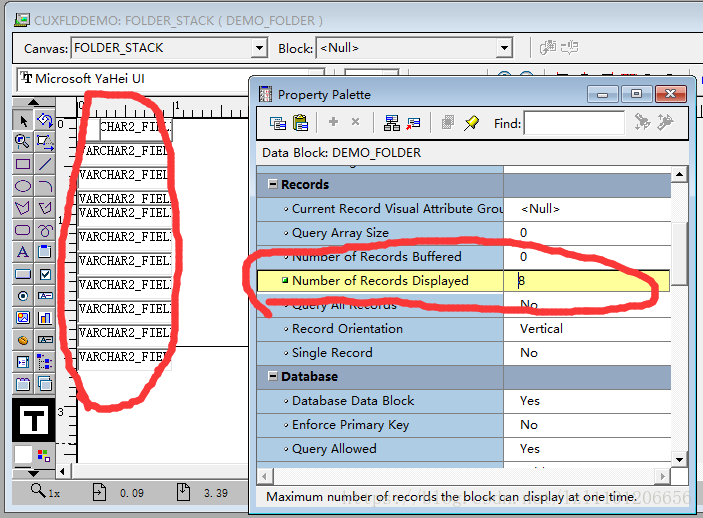Select the Display Item tool
The width and height of the screenshot is (703, 518).
45,340
